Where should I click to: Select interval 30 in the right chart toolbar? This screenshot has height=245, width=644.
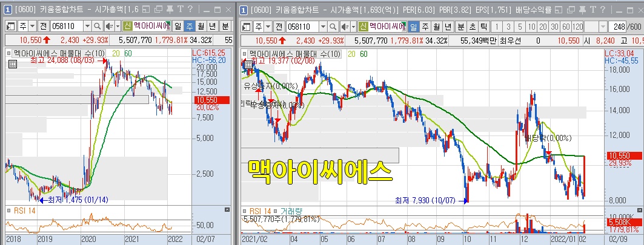point(554,27)
